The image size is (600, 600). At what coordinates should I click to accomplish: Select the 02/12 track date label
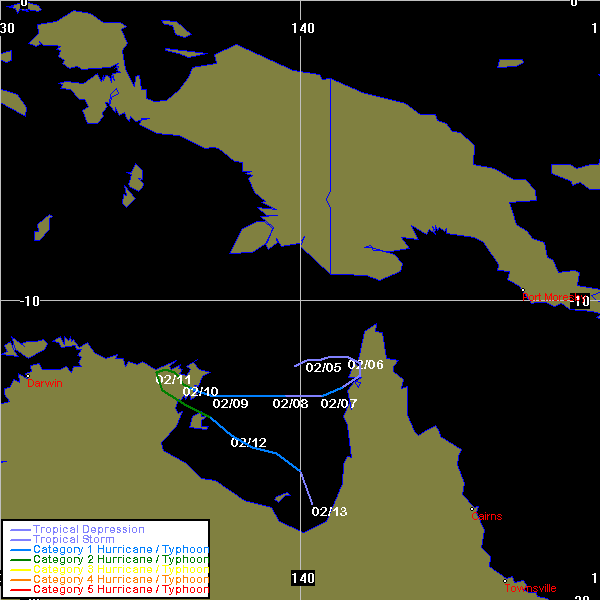pyautogui.click(x=249, y=443)
